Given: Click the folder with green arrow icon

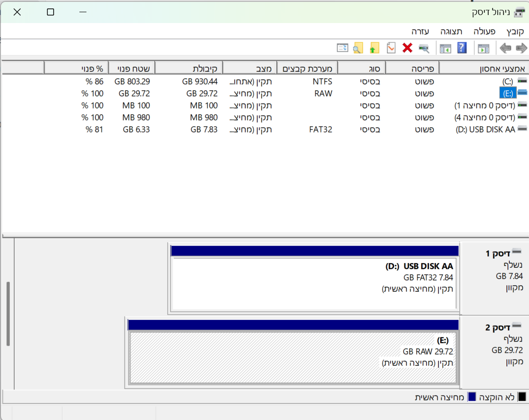Looking at the screenshot, I should coord(373,48).
